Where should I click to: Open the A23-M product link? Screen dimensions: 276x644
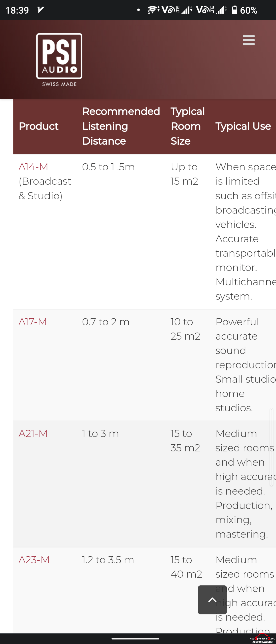(34, 559)
